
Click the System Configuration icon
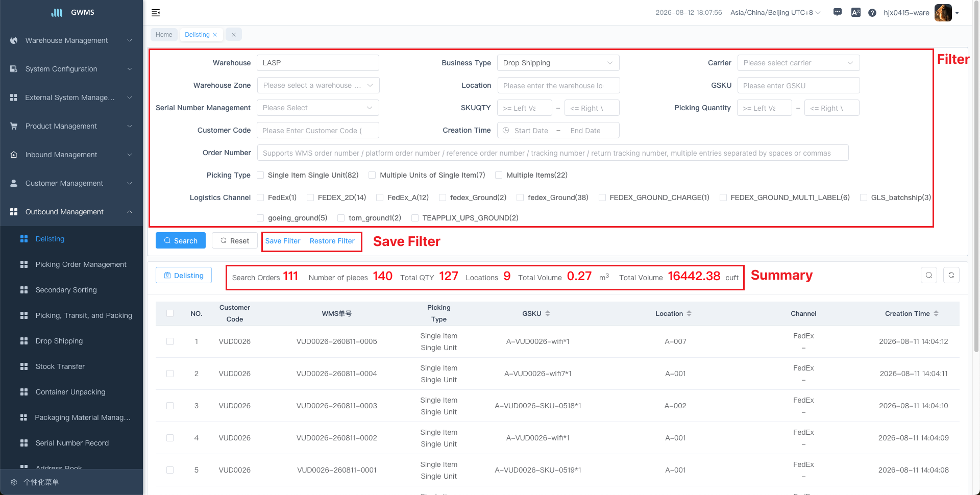click(x=14, y=69)
